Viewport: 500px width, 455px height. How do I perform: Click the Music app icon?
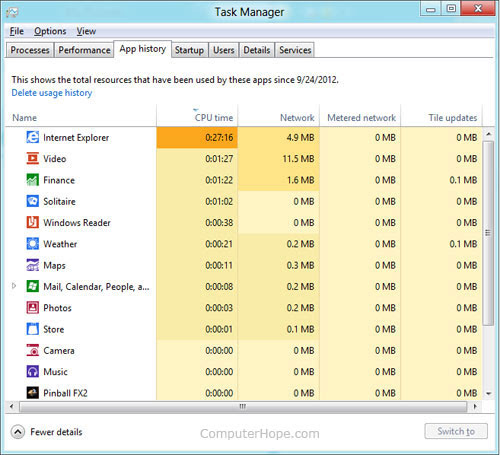point(33,372)
